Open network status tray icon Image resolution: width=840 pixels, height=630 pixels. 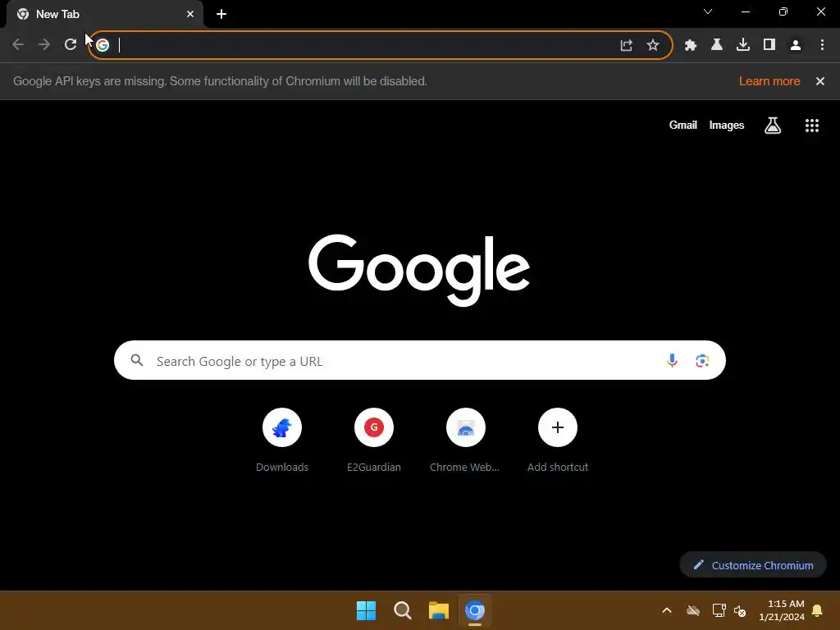click(719, 610)
